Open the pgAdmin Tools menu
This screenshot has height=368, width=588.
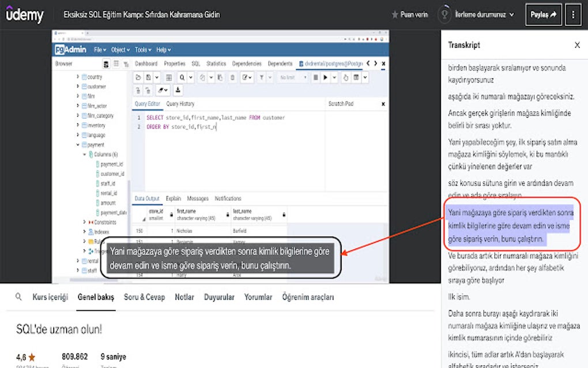coord(141,50)
